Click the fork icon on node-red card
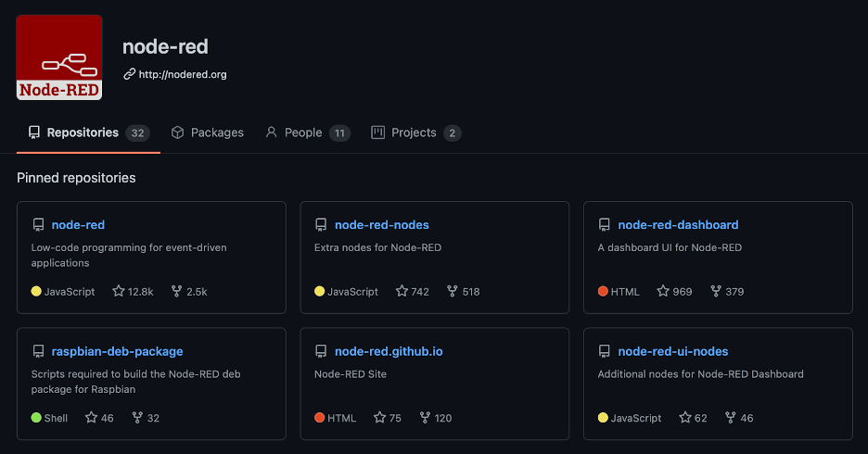The image size is (868, 454). point(176,291)
